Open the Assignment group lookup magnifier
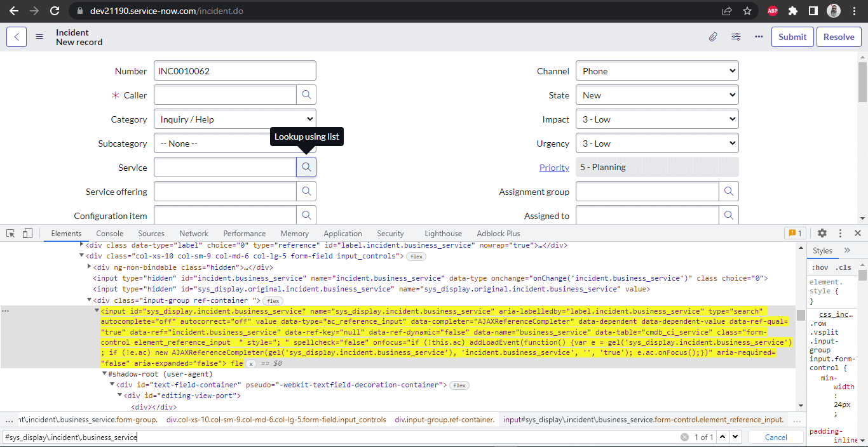The image size is (868, 447). 729,191
